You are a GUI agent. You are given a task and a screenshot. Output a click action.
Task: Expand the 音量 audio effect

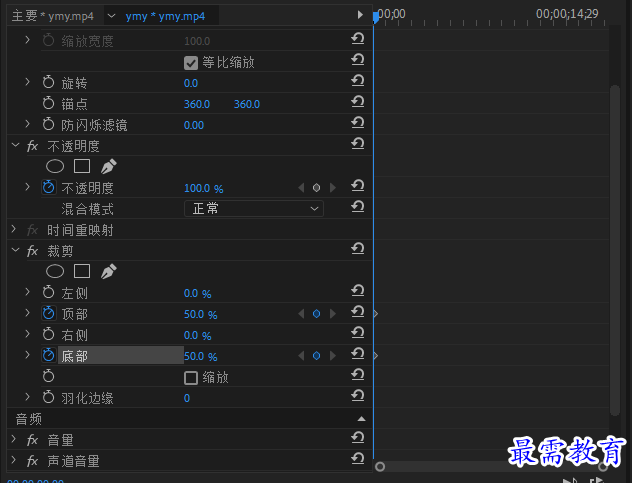click(14, 439)
